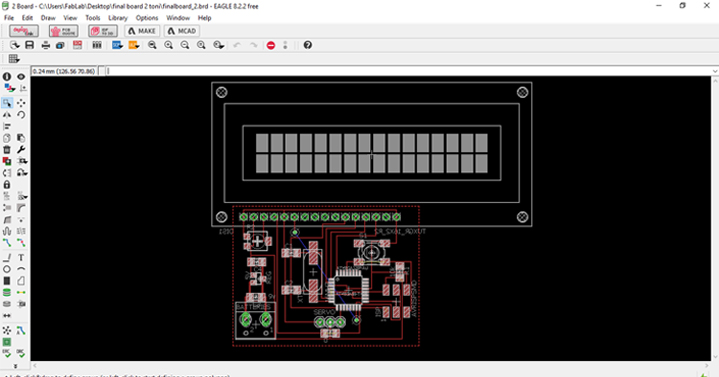719x377 pixels.
Task: Select the Copy tool
Action: 7,138
